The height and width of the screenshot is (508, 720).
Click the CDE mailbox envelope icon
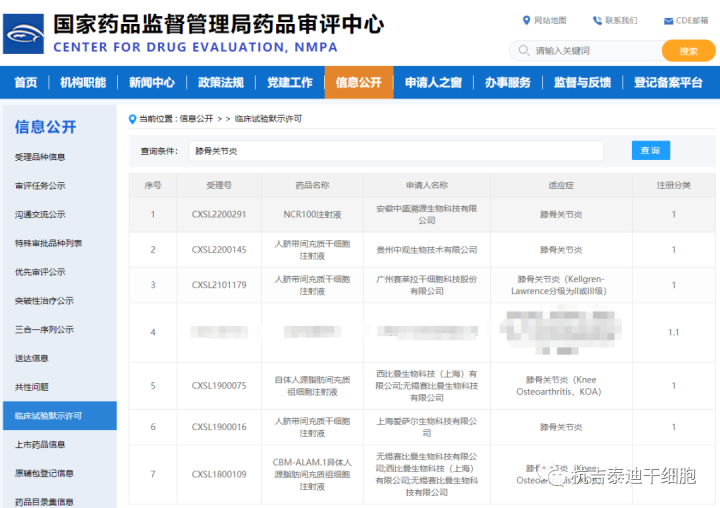click(669, 21)
